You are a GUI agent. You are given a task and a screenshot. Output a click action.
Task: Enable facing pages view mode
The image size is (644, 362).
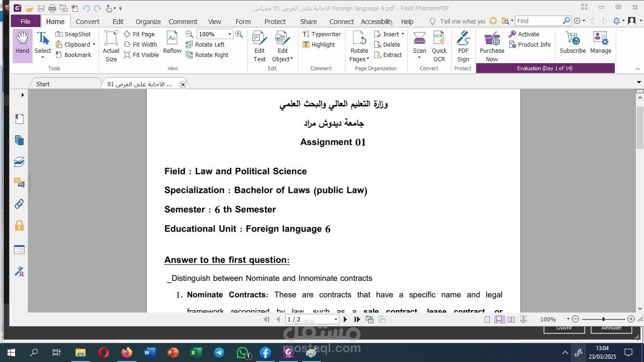pyautogui.click(x=511, y=319)
